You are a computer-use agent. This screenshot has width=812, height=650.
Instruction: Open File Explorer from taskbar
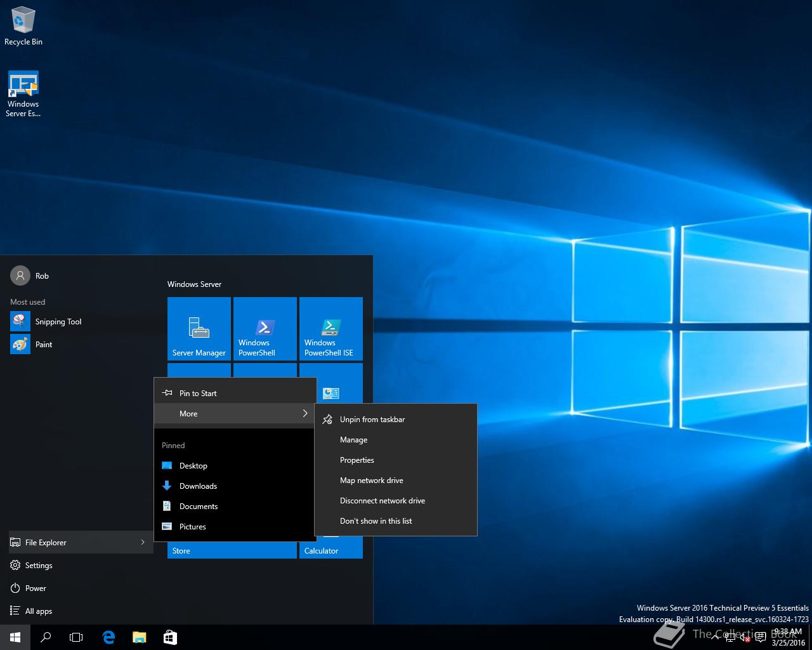(x=139, y=637)
